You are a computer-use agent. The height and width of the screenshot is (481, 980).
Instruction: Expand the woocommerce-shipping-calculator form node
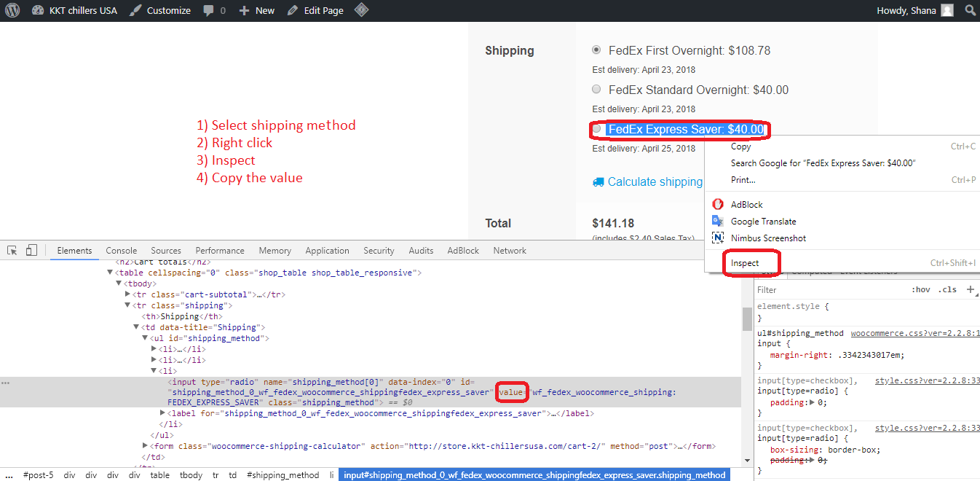pyautogui.click(x=145, y=445)
